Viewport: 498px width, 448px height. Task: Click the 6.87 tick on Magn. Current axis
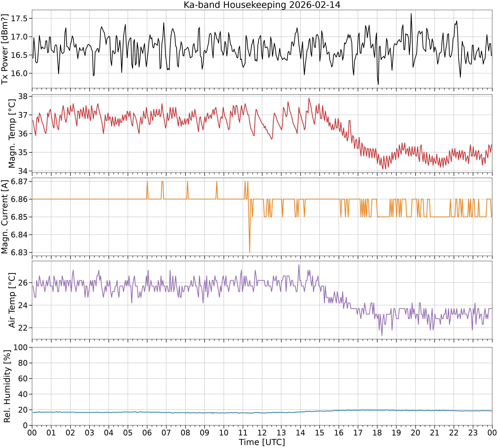click(20, 181)
